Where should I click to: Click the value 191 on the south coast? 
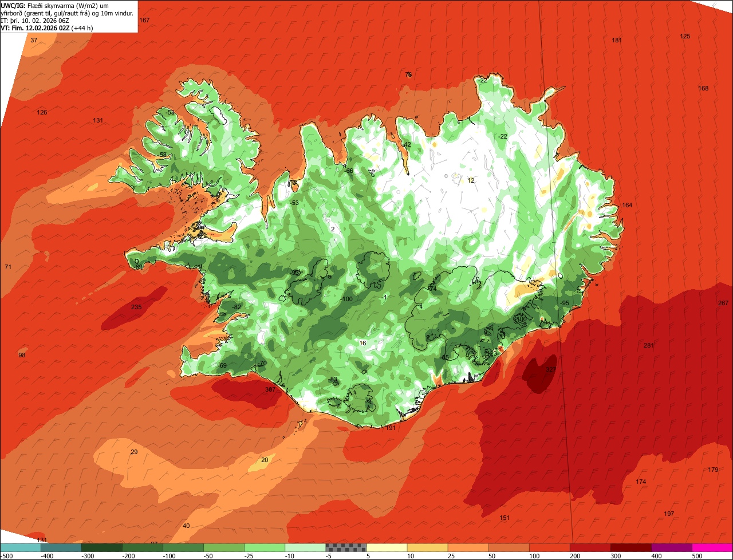[x=391, y=428]
